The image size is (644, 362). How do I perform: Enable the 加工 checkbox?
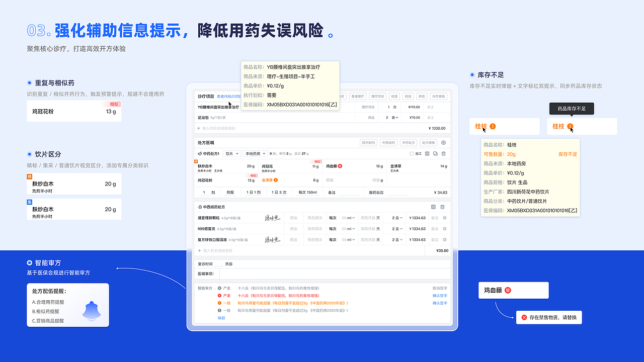coord(412,152)
